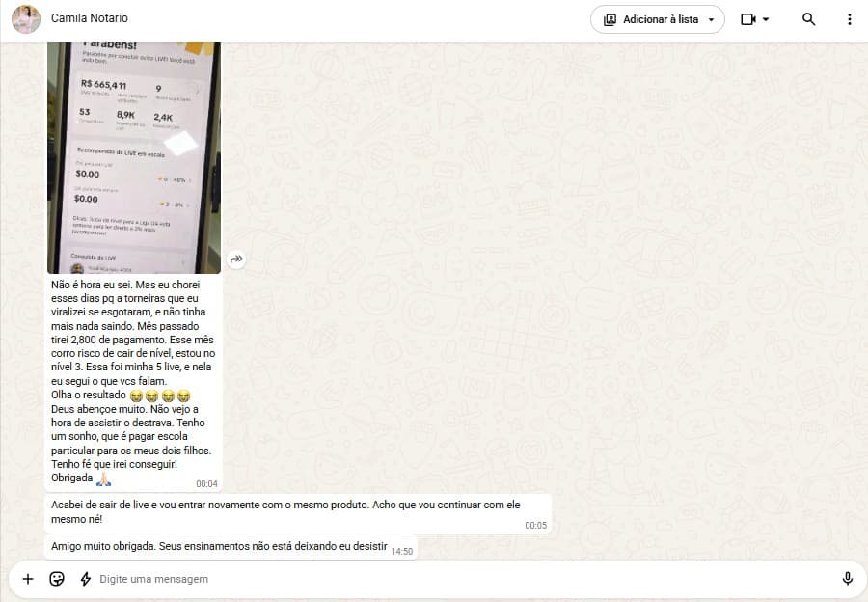Click the attach plus icon

click(28, 579)
